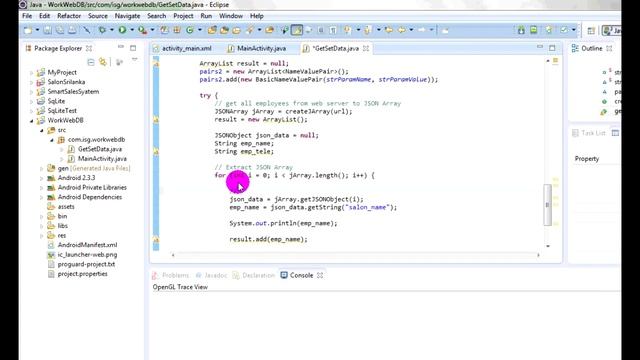Switch to the Declaration tab
The height and width of the screenshot is (360, 640).
tap(254, 276)
